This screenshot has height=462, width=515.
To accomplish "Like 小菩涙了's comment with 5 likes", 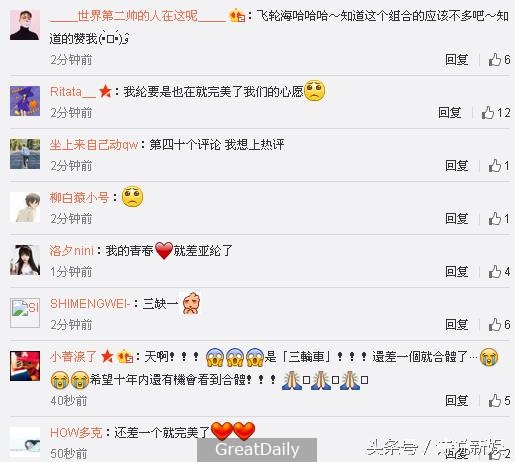I will 499,400.
